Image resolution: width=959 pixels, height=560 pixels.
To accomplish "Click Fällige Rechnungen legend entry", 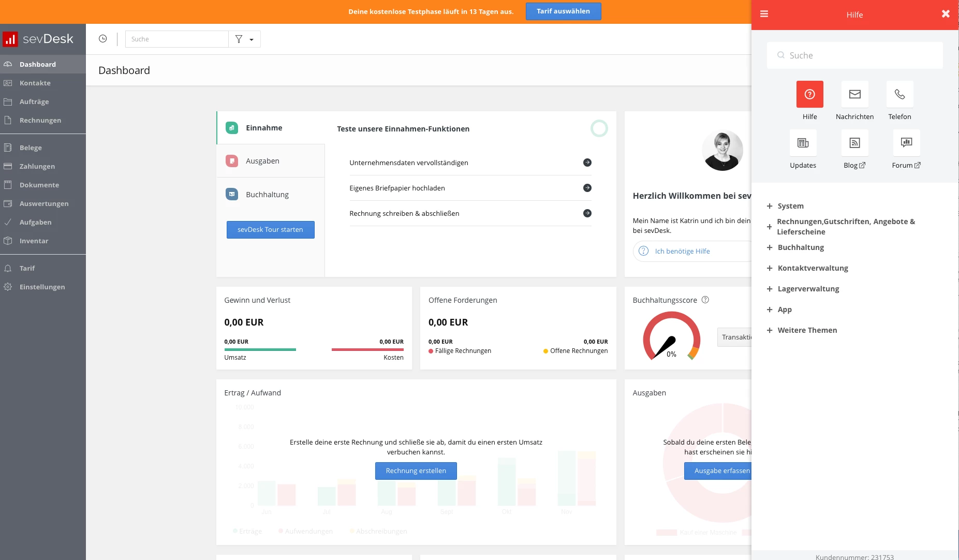I will 460,351.
